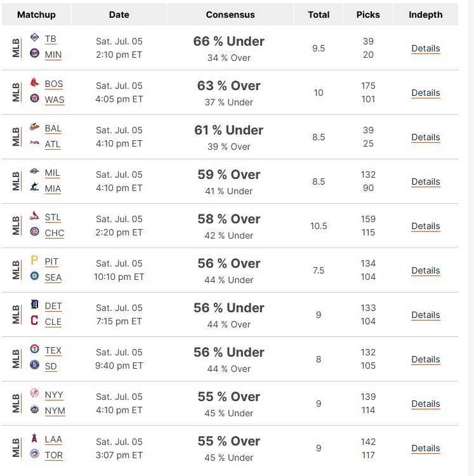Follow the LAA team link
Screen dimensions: 474x476
tap(53, 439)
